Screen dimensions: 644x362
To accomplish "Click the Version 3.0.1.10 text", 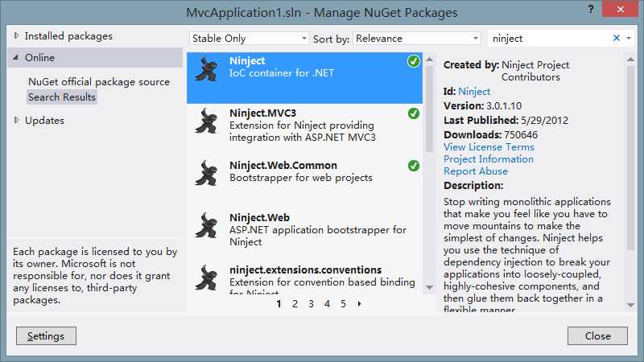I will point(482,106).
